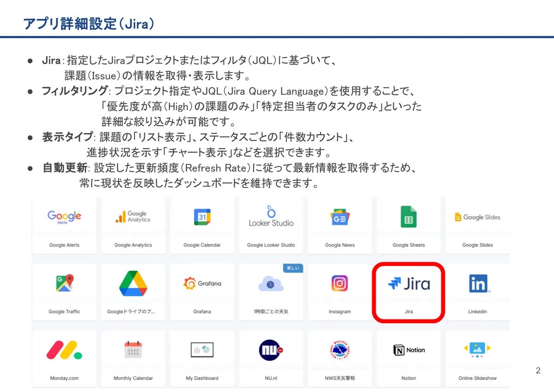This screenshot has height=392, width=554.
Task: Click the 'My Dashboard' label text
Action: click(x=202, y=378)
